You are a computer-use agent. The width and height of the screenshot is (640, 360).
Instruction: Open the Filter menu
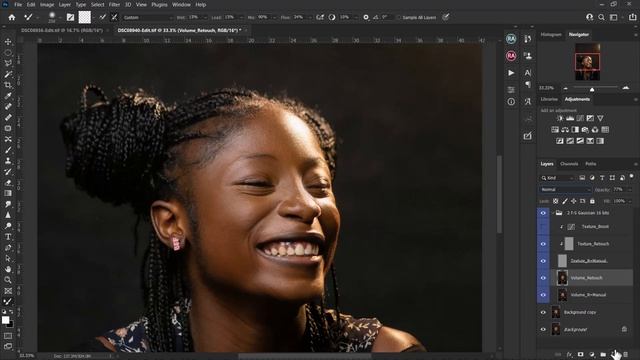114,4
